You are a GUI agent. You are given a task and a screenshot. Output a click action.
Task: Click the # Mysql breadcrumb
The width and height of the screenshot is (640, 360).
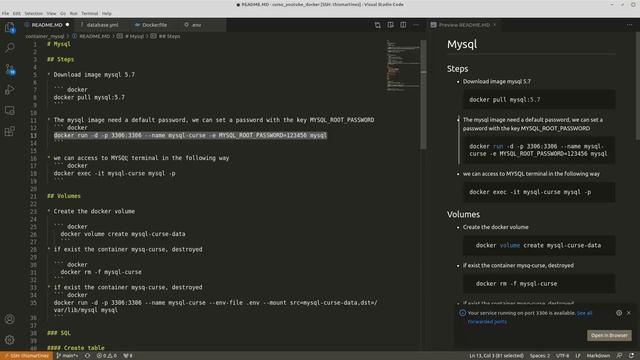pos(134,36)
